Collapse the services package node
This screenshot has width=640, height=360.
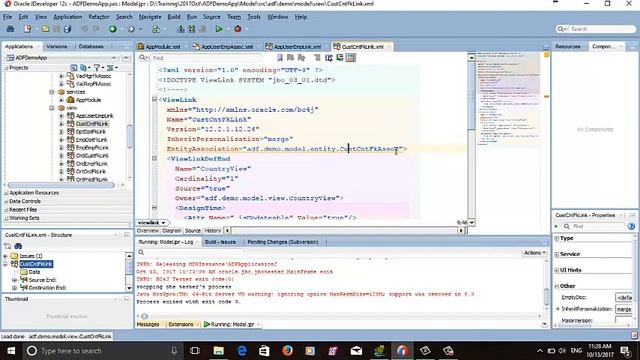pos(52,92)
